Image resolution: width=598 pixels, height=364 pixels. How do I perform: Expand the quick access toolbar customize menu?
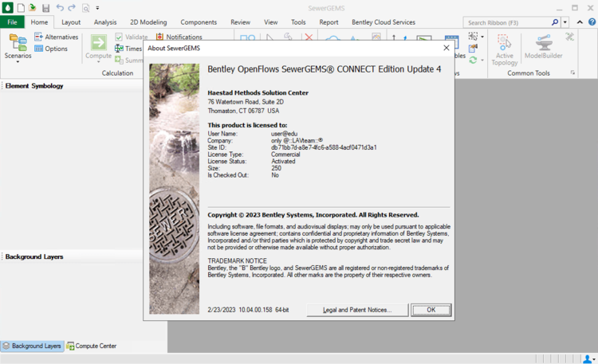(x=97, y=8)
